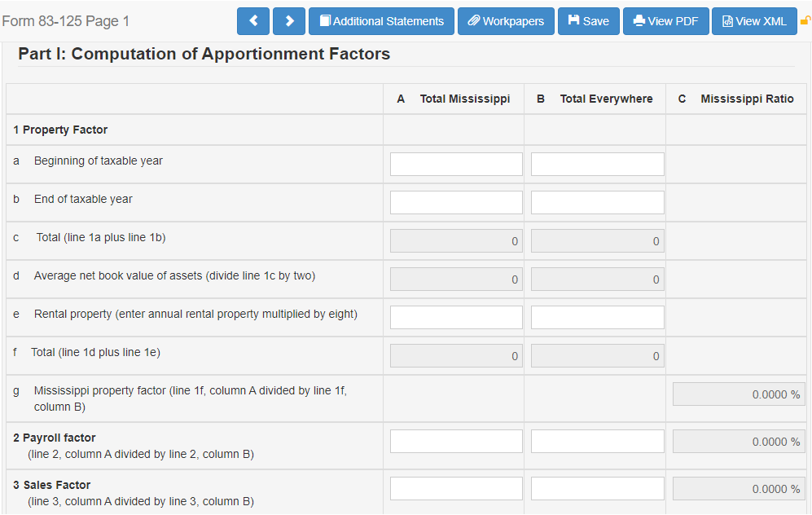Go to the next form page arrow

tap(289, 21)
